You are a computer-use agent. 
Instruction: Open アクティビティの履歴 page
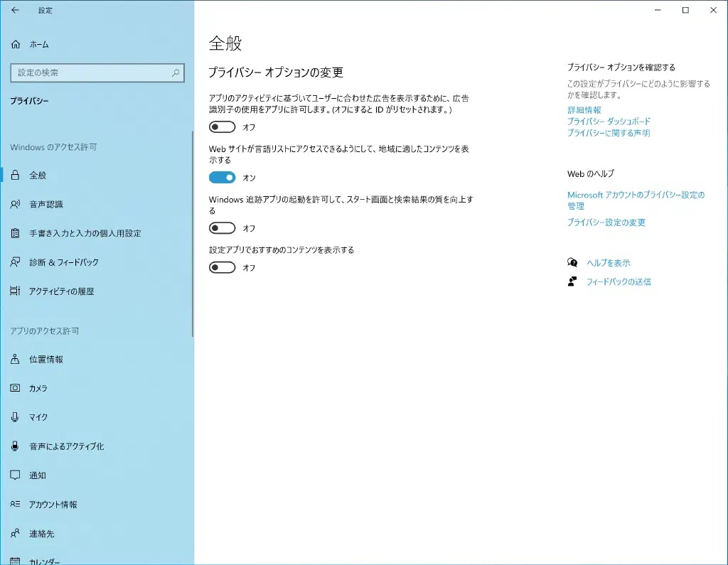click(x=62, y=291)
